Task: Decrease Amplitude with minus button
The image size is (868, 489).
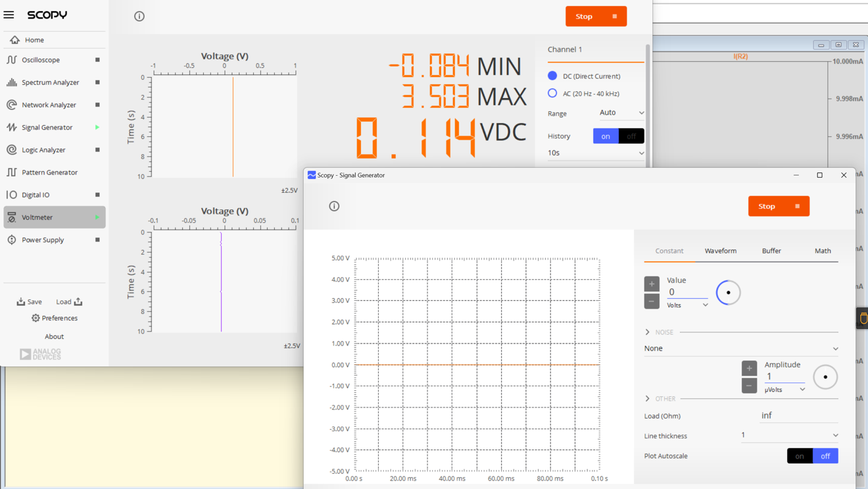Action: click(749, 386)
